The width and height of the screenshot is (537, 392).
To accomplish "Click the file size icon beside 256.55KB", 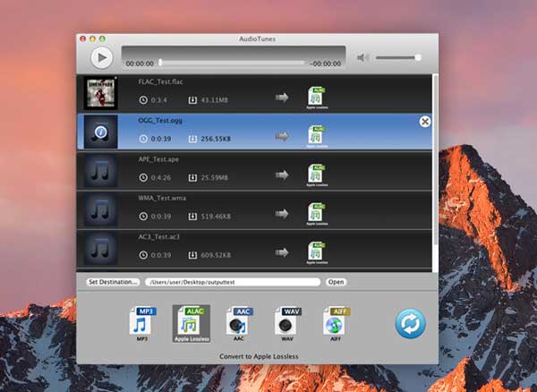I will pos(192,139).
